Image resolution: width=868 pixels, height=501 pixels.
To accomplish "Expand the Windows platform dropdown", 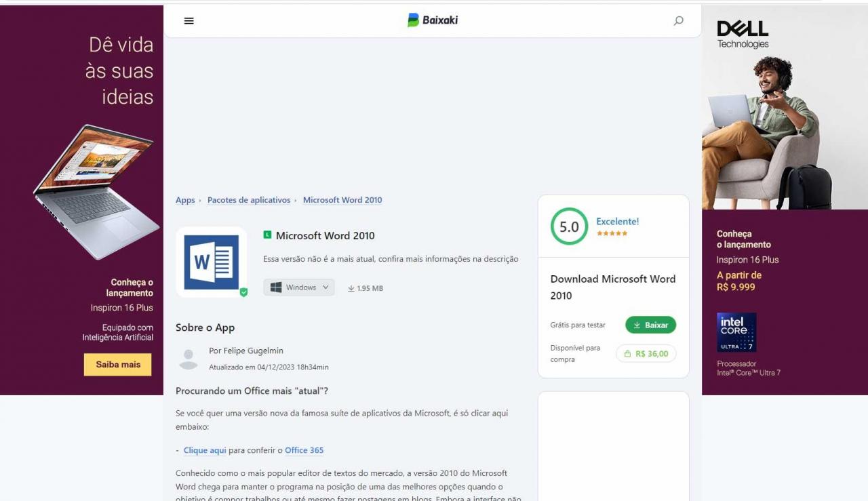I will (x=299, y=287).
